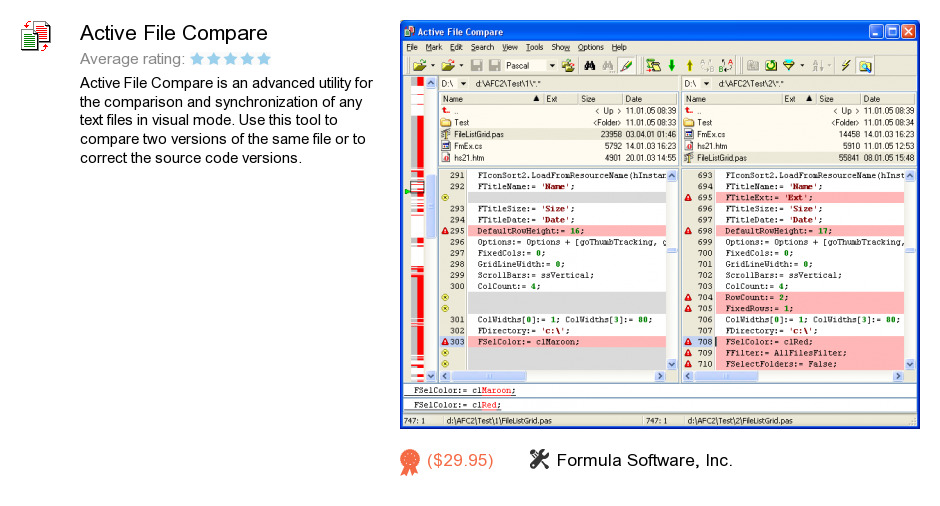Select FileListGrid.pas in the left file list
The image size is (940, 506).
point(559,134)
